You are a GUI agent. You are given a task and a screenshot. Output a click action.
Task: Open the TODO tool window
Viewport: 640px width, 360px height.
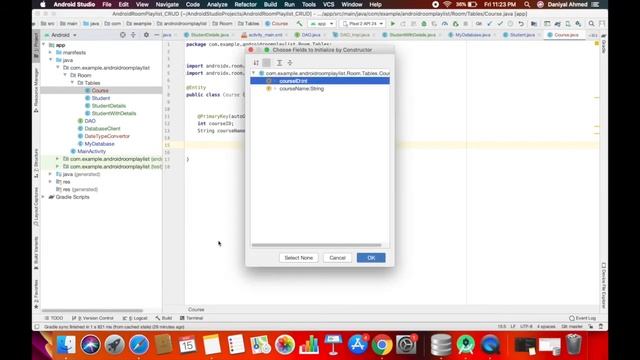click(x=53, y=318)
